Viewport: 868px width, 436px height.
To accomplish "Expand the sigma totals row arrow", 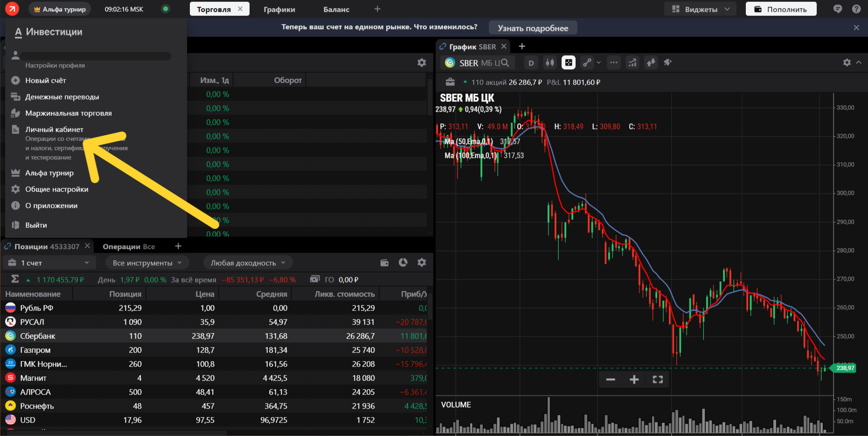I will tap(28, 280).
